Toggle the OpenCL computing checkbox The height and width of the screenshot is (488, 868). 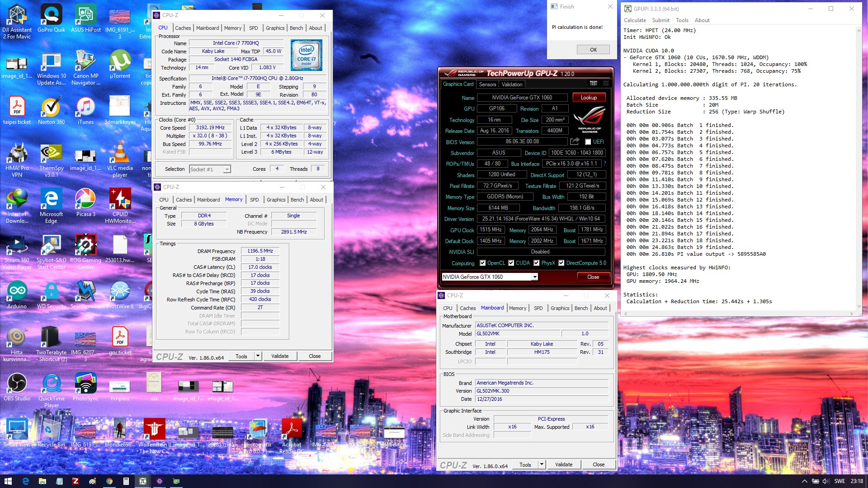[482, 263]
